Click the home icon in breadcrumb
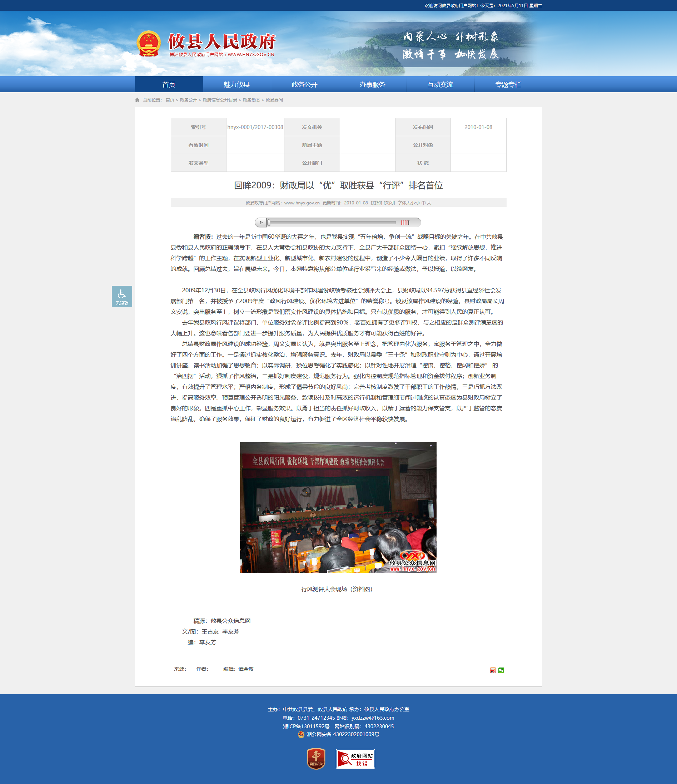The width and height of the screenshot is (677, 784). point(137,100)
